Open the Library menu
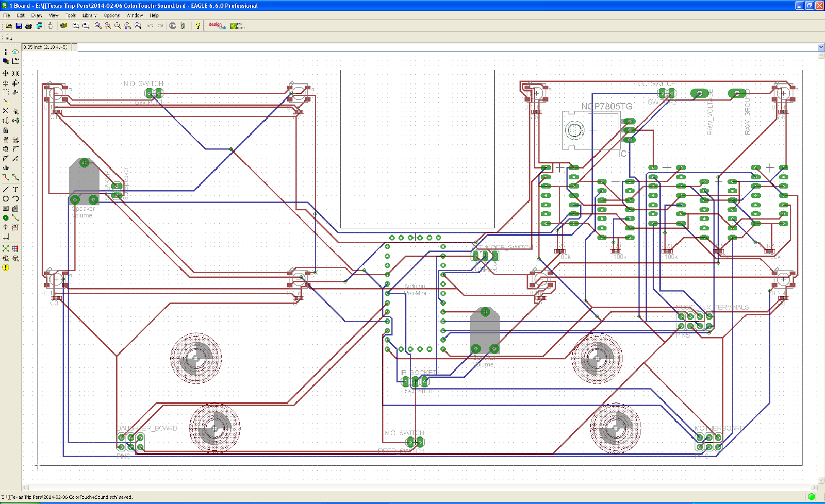This screenshot has width=825, height=504. point(90,15)
